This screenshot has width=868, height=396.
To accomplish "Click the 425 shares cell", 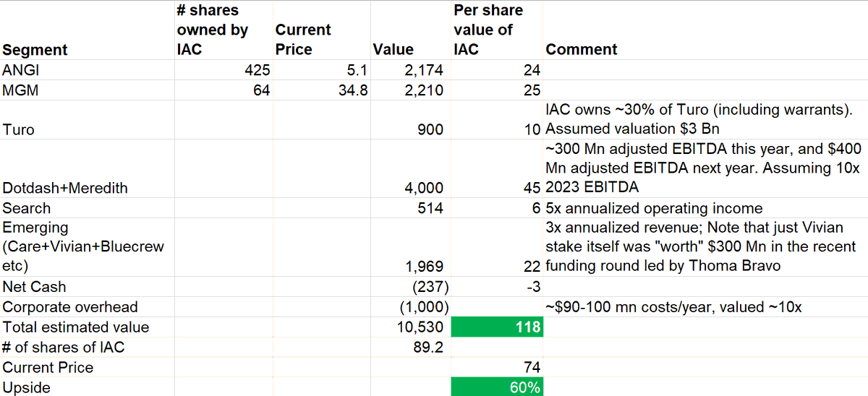I will point(223,70).
